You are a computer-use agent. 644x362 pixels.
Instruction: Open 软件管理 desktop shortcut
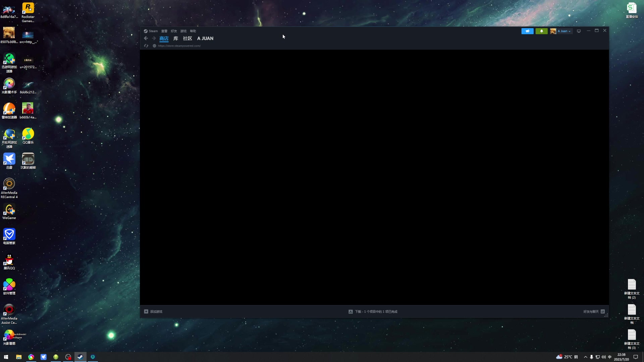click(9, 287)
